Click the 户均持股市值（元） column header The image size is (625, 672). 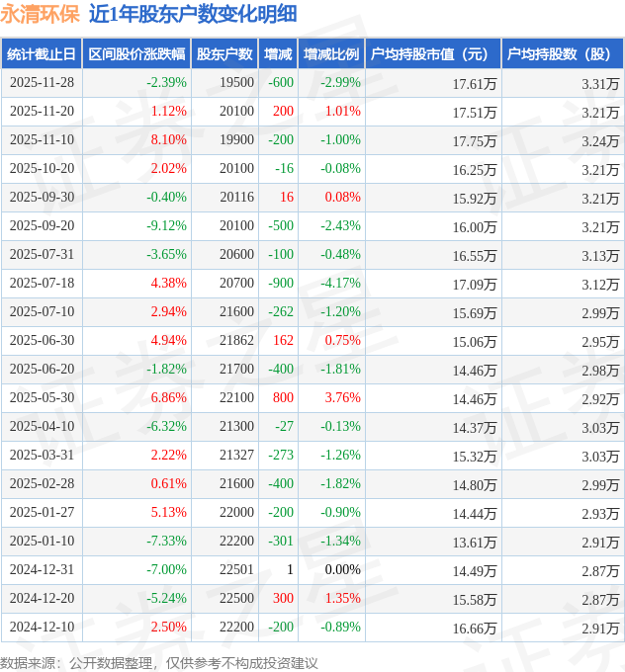pos(433,54)
